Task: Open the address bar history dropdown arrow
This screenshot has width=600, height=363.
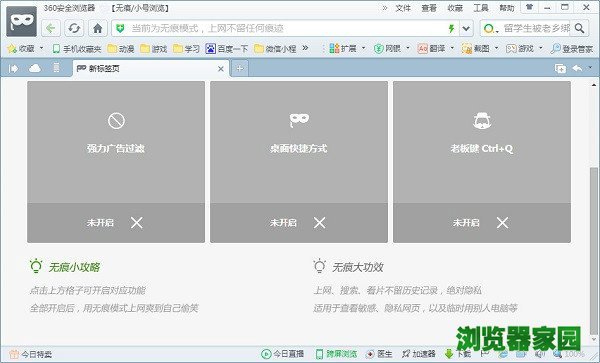Action: pyautogui.click(x=466, y=28)
